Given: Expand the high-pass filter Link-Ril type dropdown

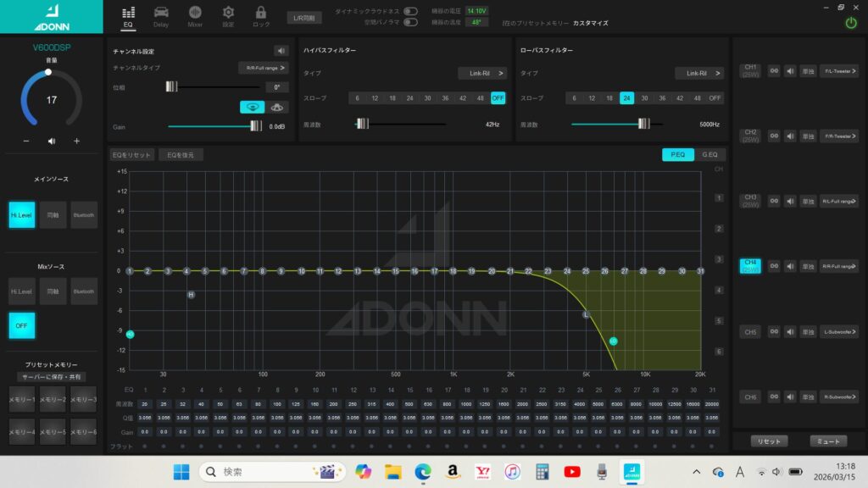Looking at the screenshot, I should point(482,74).
